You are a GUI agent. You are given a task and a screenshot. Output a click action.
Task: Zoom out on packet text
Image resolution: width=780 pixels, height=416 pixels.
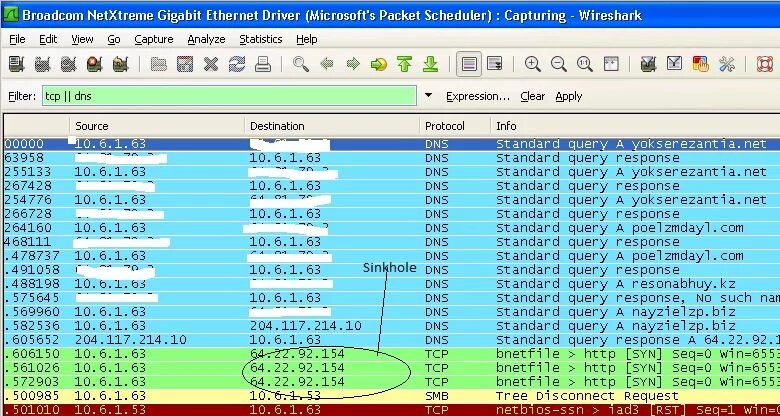559,64
